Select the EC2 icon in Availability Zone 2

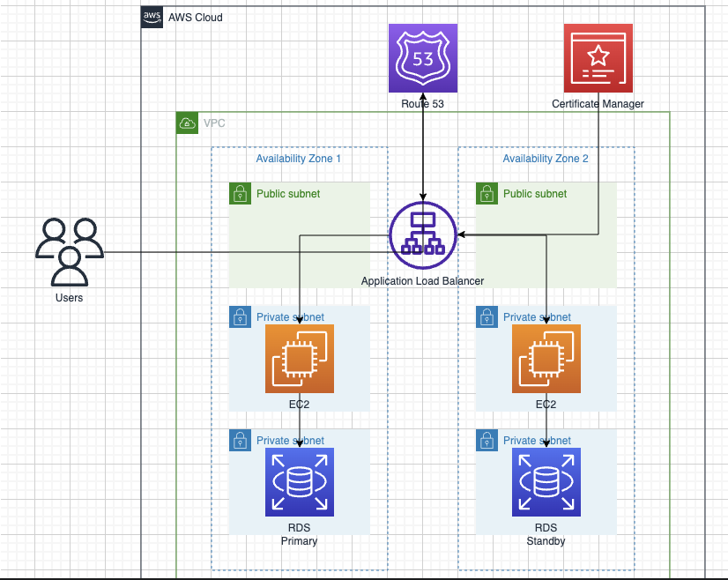point(546,359)
